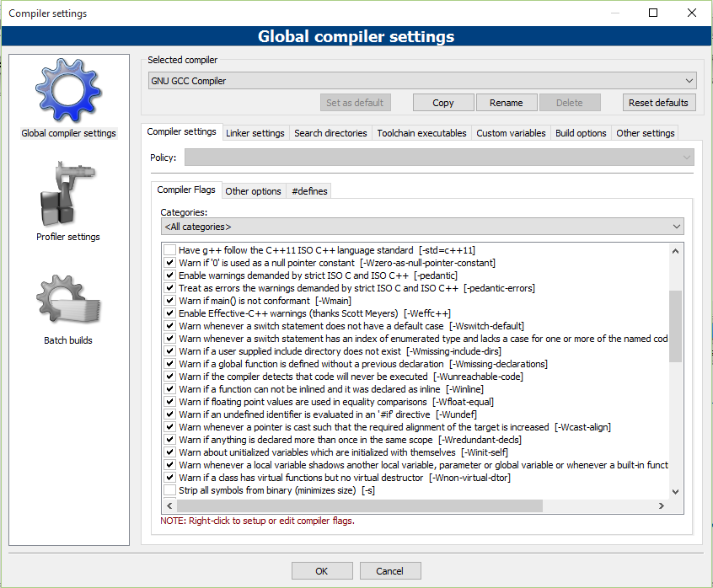The image size is (713, 588).
Task: Click the horizontal scroll left arrow
Action: 169,505
